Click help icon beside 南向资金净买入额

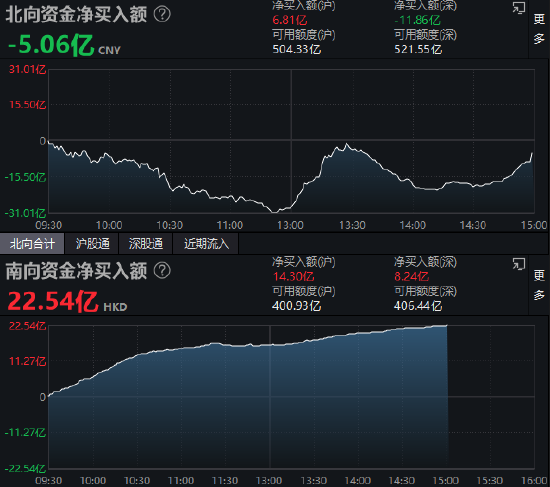162,271
